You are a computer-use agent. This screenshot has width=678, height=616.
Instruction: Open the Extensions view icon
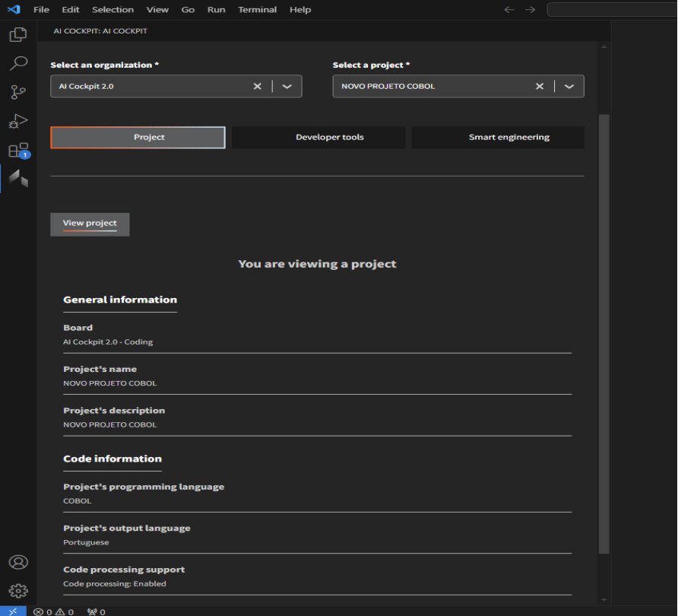tap(18, 151)
